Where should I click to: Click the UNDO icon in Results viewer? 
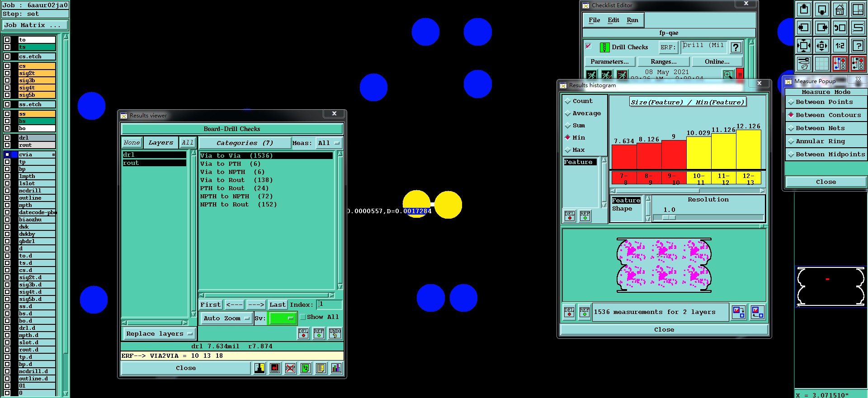click(335, 333)
